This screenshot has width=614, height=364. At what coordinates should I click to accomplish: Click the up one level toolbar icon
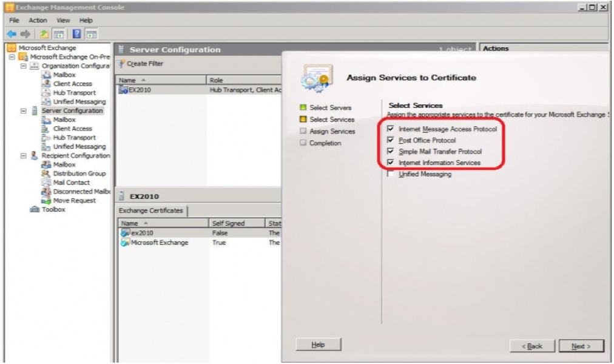[x=44, y=34]
